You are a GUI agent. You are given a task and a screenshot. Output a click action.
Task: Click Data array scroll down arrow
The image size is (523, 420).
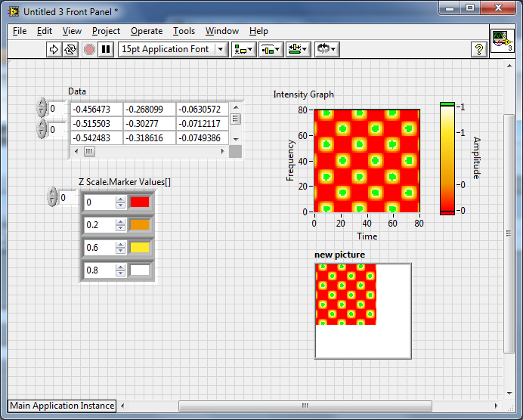(236, 140)
